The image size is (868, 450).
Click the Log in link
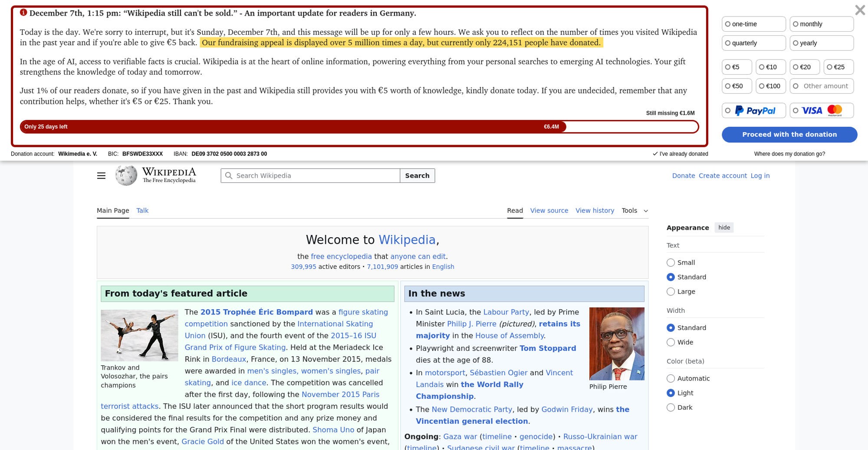[760, 175]
